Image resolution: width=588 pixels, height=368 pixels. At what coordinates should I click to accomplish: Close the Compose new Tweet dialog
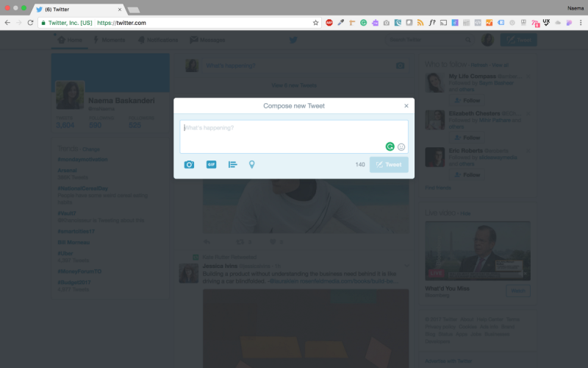click(406, 106)
